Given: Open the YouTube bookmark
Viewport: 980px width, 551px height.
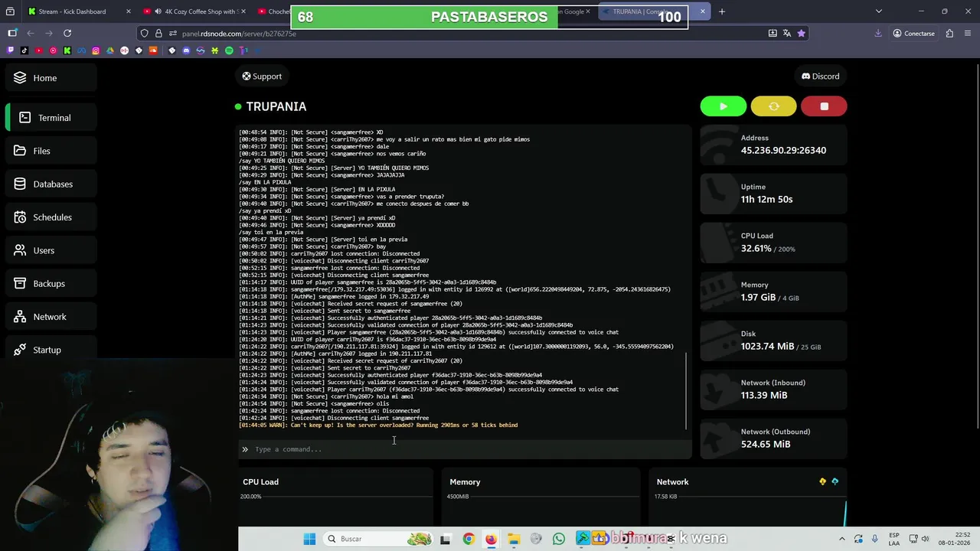Looking at the screenshot, I should [x=39, y=51].
